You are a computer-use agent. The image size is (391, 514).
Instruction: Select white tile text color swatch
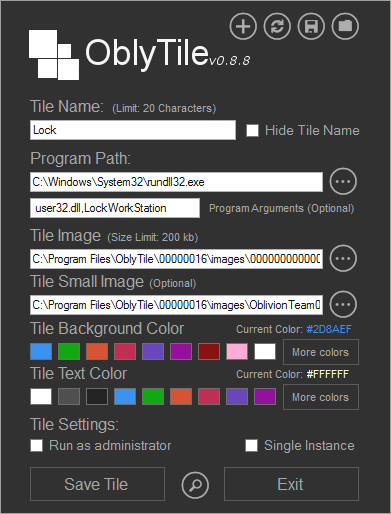click(41, 397)
